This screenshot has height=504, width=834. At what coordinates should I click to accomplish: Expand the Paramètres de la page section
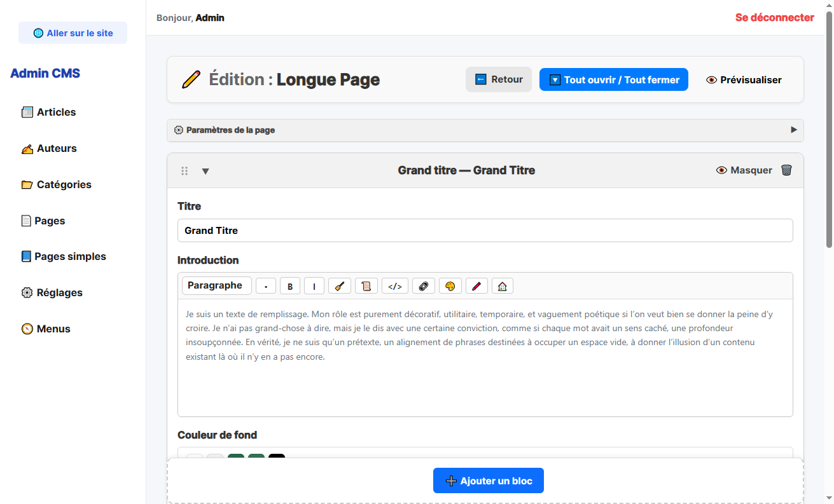click(485, 130)
